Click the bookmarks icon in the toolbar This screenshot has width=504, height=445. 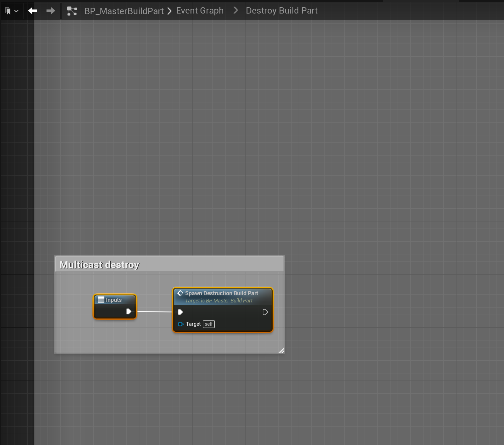(x=8, y=11)
